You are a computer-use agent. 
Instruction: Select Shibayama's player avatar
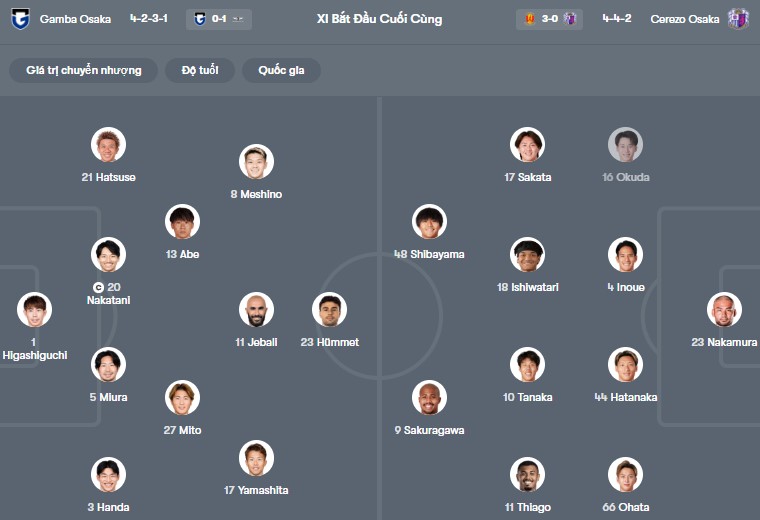click(429, 222)
